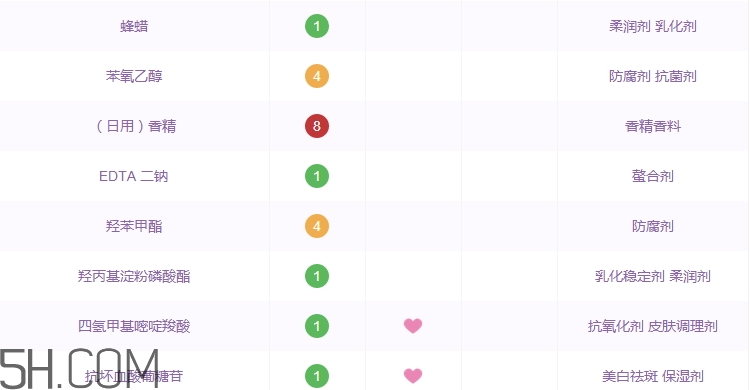Click the pink heart for 四氢甲基嘧啶羧酸
The width and height of the screenshot is (750, 390).
(x=413, y=326)
